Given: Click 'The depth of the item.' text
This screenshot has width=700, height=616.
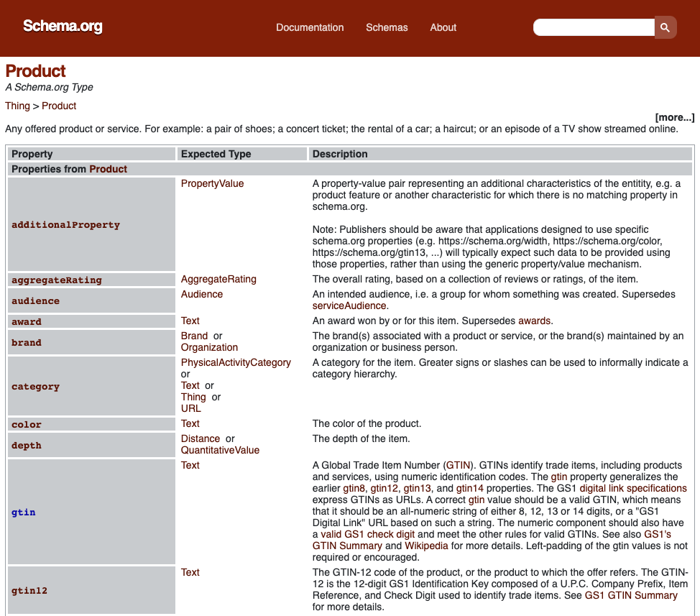Looking at the screenshot, I should click(x=361, y=438).
